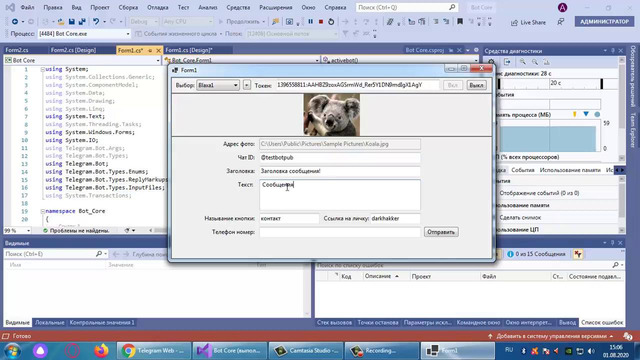Undo the last action icon
Screen dimensions: 640x360
pos(96,22)
